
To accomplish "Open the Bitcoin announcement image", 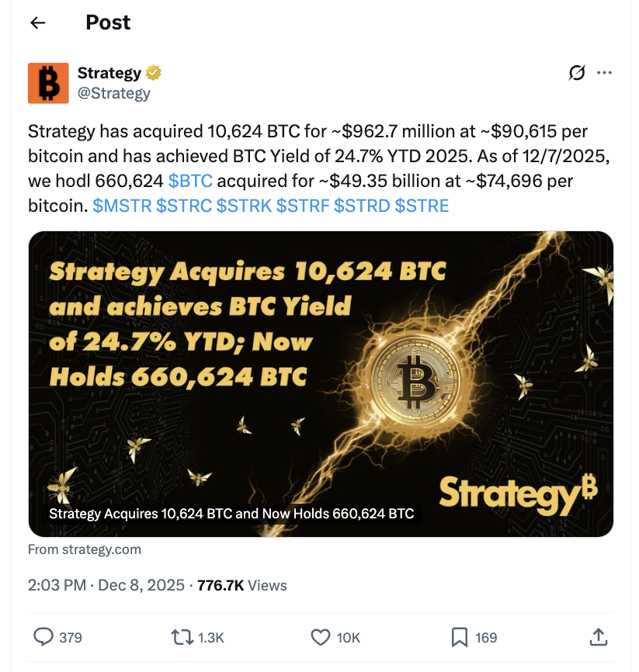I will click(319, 365).
